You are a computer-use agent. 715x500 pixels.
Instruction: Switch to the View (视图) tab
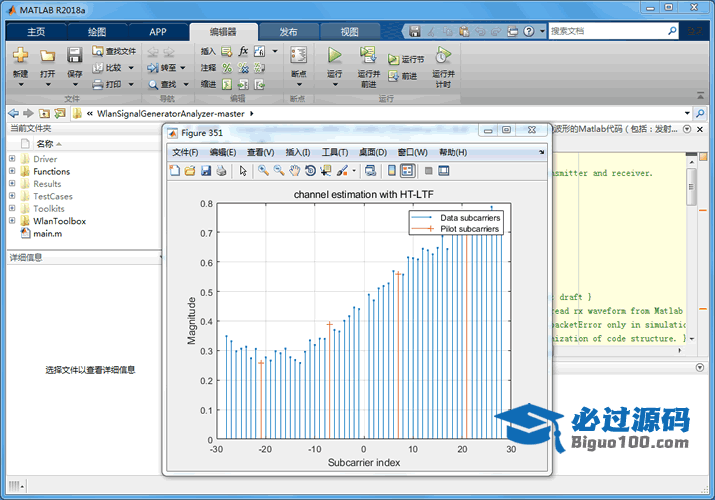click(350, 32)
